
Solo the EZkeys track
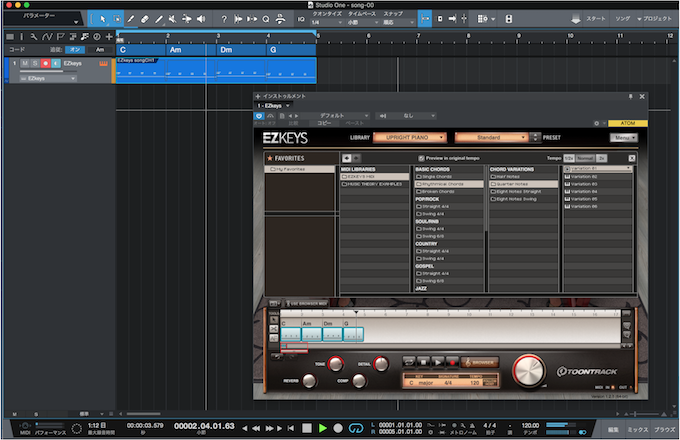pyautogui.click(x=35, y=63)
